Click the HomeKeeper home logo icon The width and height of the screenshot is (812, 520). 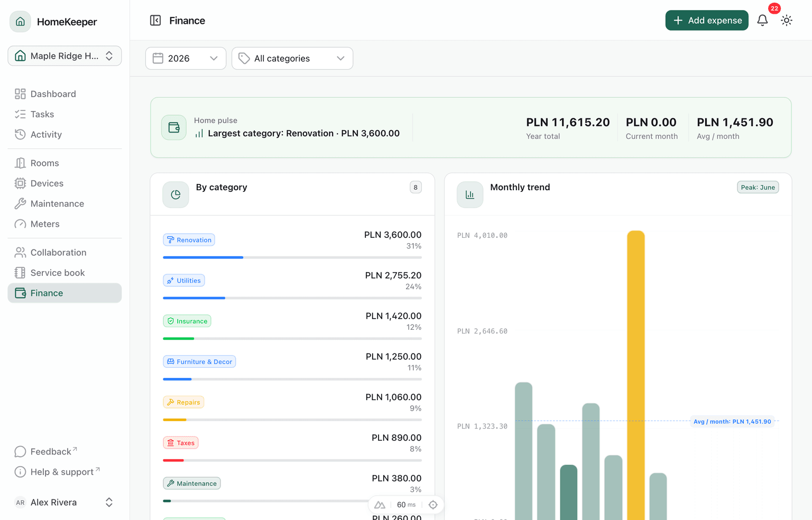20,22
